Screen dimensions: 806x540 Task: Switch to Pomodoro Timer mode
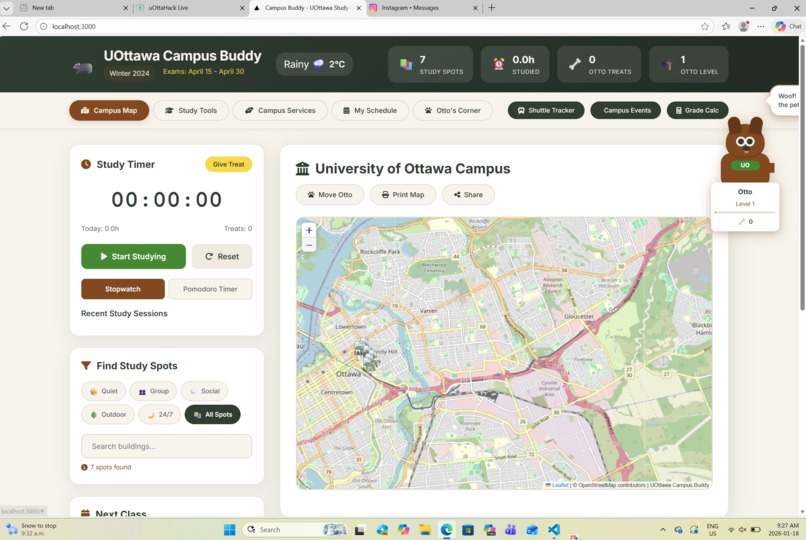pos(210,289)
